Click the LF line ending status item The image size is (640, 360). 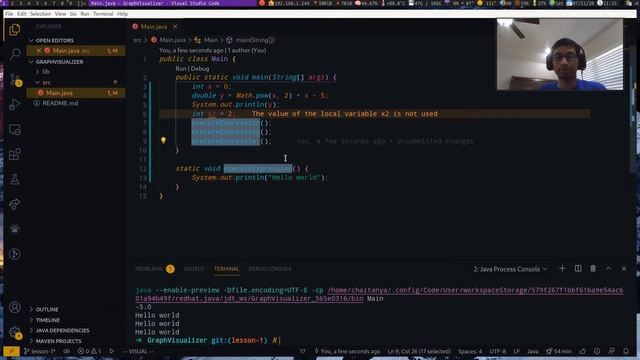(x=516, y=351)
